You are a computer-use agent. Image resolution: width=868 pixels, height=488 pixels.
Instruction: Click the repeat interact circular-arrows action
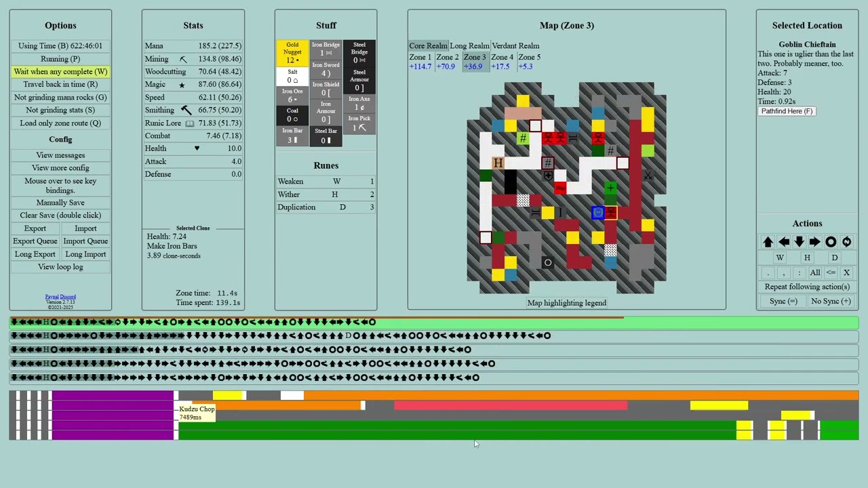pyautogui.click(x=846, y=242)
